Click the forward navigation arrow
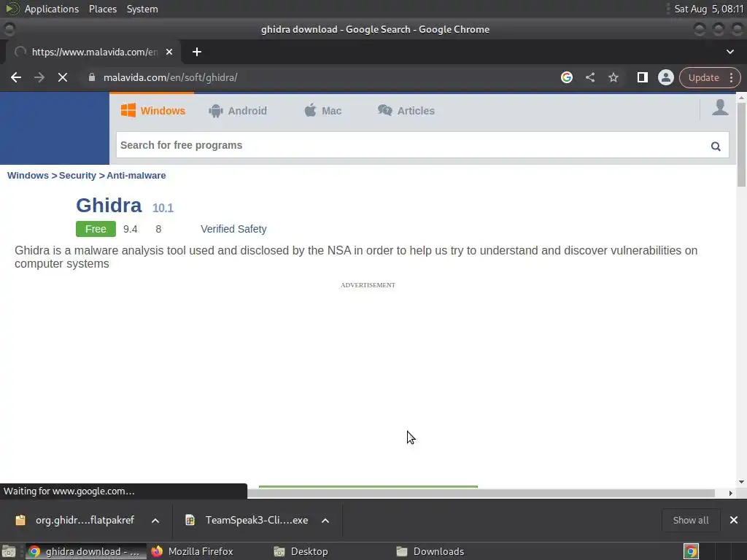 39,77
